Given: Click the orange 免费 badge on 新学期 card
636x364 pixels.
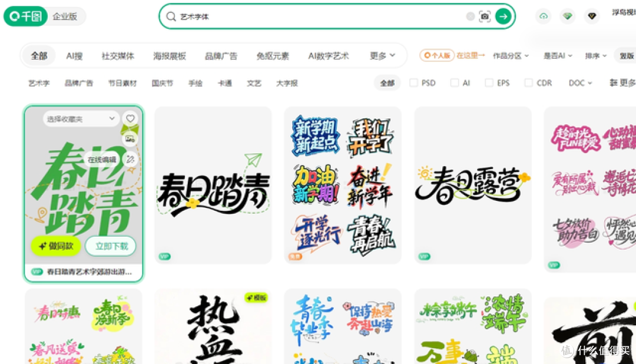Looking at the screenshot, I should click(x=295, y=256).
